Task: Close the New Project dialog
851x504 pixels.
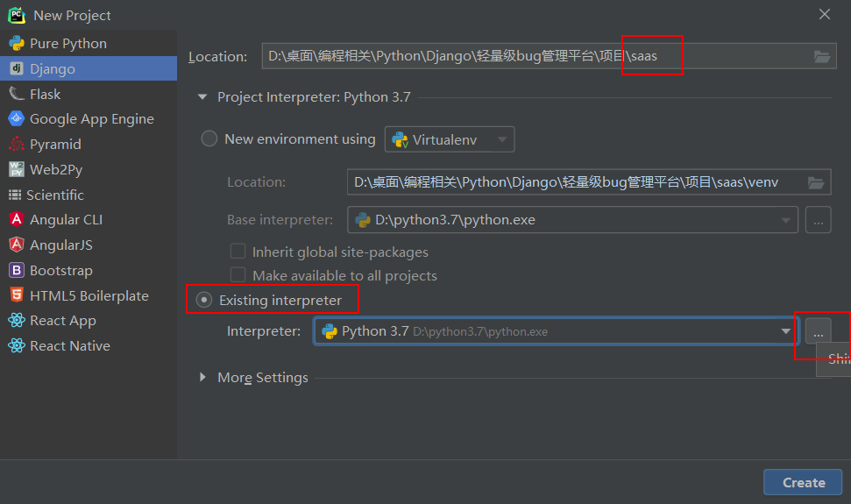Action: point(825,15)
